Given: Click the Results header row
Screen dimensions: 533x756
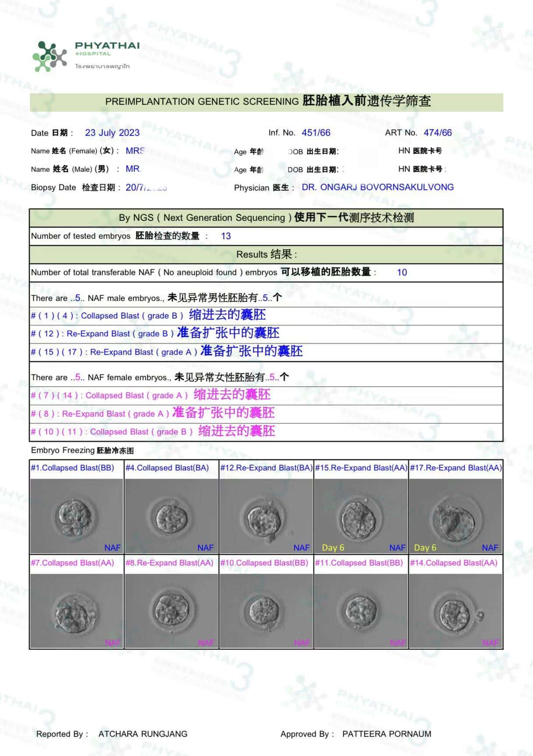Looking at the screenshot, I should (x=266, y=254).
